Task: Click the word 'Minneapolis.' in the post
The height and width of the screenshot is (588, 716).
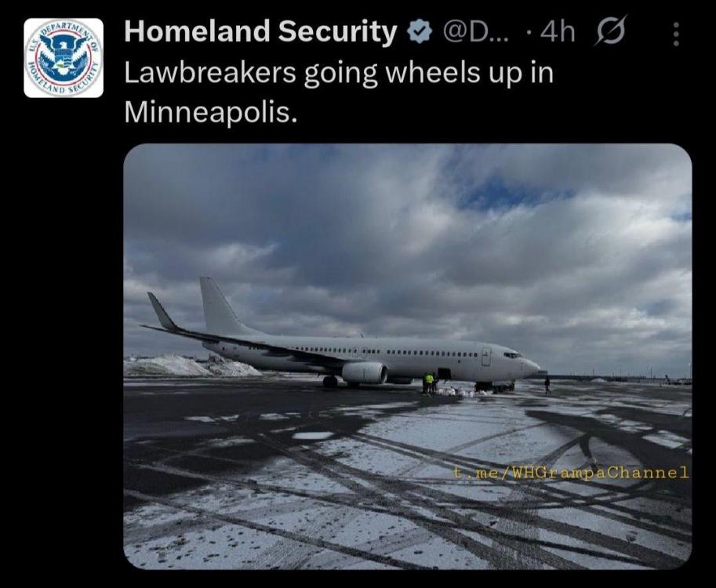Action: 210,112
